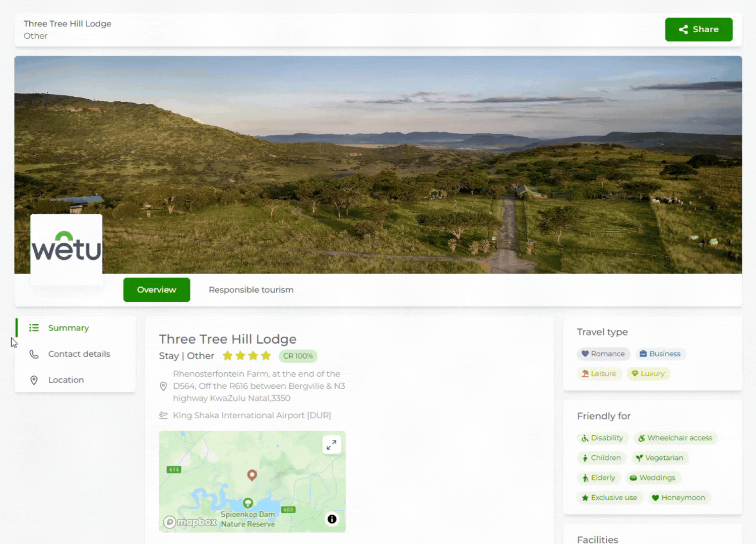The width and height of the screenshot is (756, 544).
Task: Click the Facilities heading
Action: pyautogui.click(x=598, y=539)
